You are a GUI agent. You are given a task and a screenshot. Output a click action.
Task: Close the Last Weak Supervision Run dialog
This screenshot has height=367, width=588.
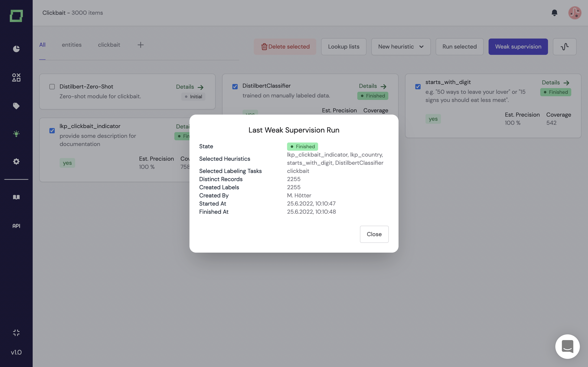coord(374,234)
